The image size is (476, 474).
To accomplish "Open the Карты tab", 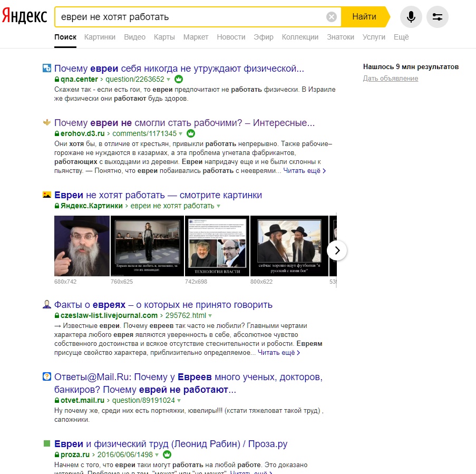I will point(164,37).
